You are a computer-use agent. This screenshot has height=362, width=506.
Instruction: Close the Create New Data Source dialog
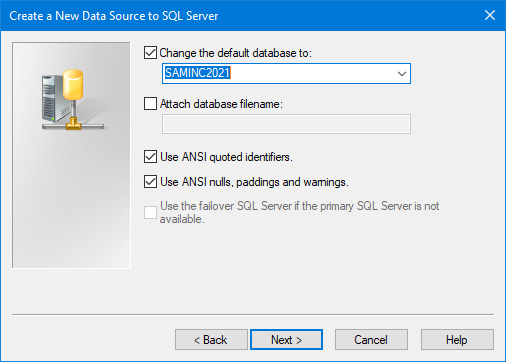pyautogui.click(x=490, y=15)
